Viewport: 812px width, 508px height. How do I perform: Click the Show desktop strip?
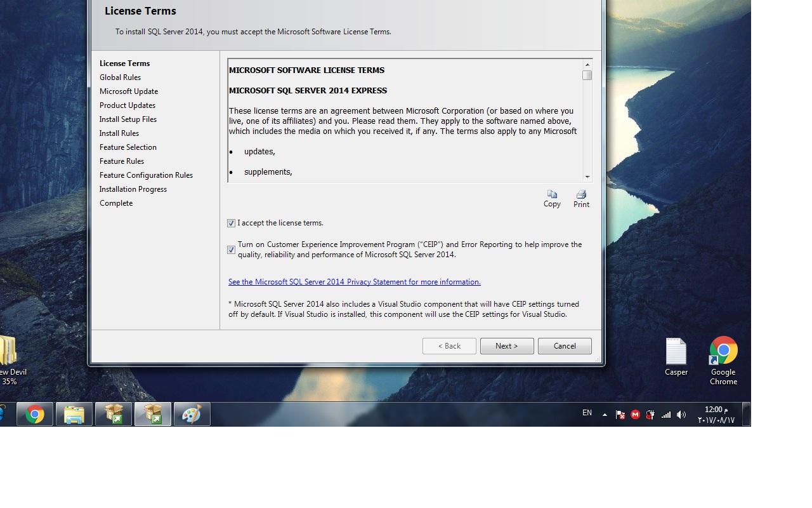coord(747,414)
